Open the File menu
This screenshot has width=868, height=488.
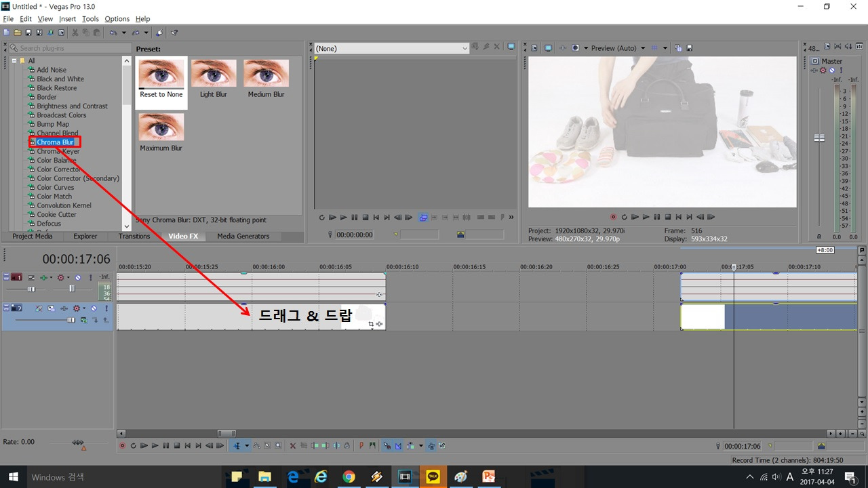click(x=8, y=19)
